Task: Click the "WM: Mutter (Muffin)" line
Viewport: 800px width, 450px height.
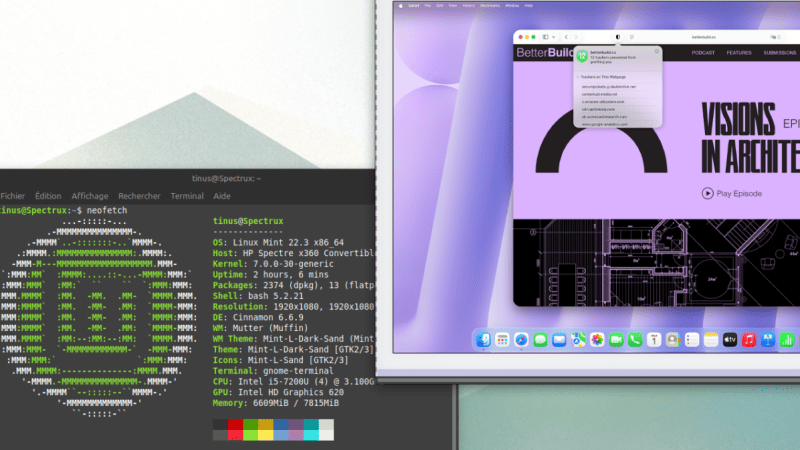Action: (x=260, y=328)
